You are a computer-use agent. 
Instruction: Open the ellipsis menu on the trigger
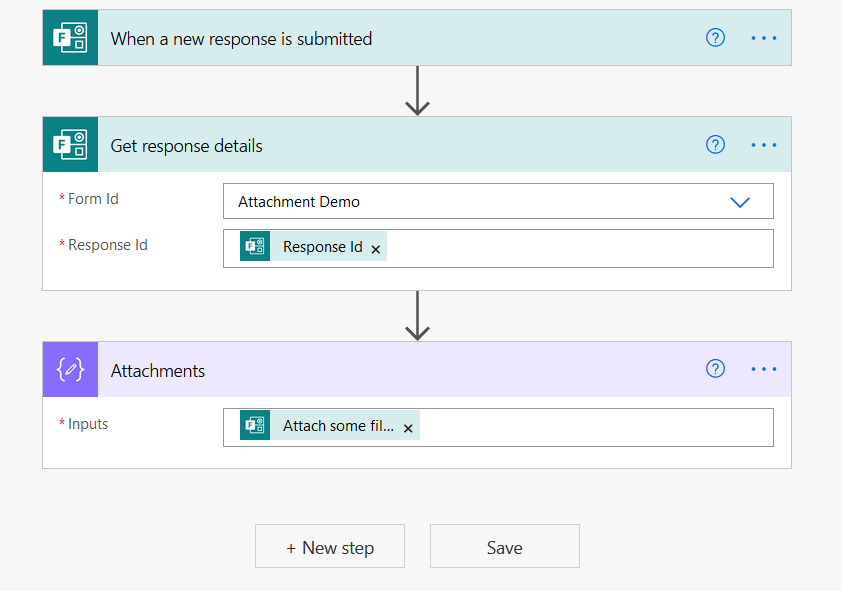(764, 37)
